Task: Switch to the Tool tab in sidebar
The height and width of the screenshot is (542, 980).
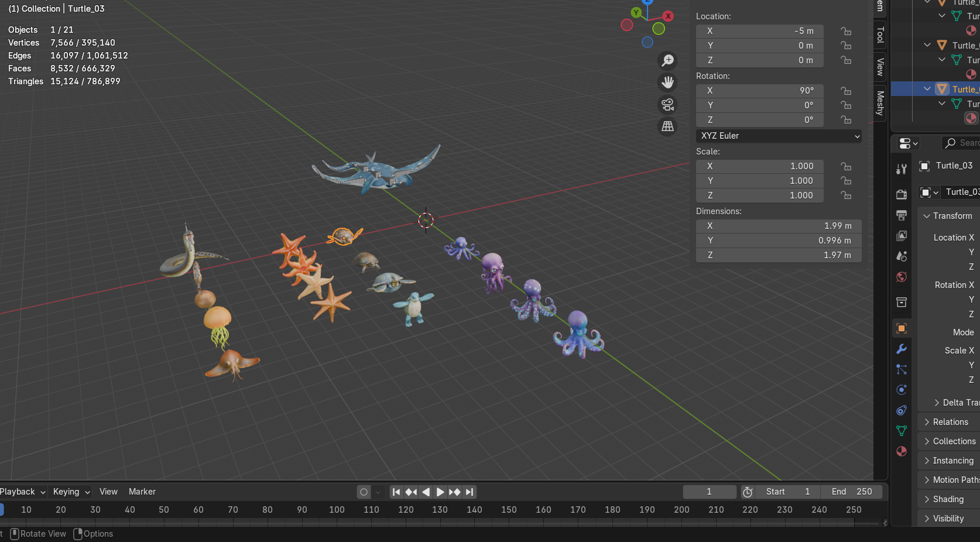Action: [x=880, y=35]
